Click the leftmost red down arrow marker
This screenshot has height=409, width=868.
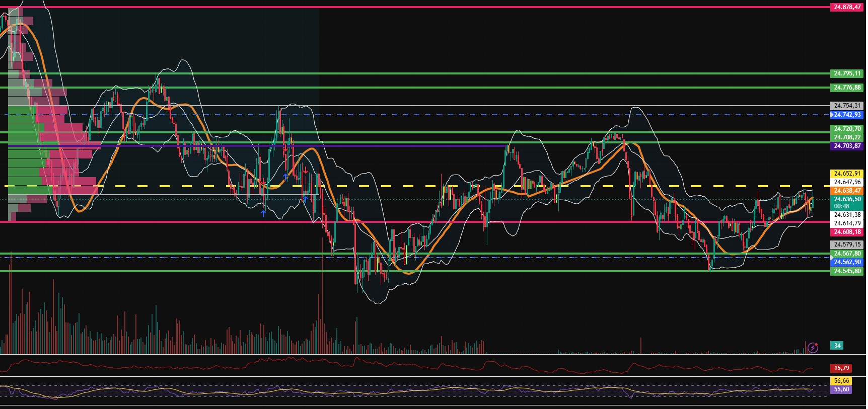coord(263,182)
